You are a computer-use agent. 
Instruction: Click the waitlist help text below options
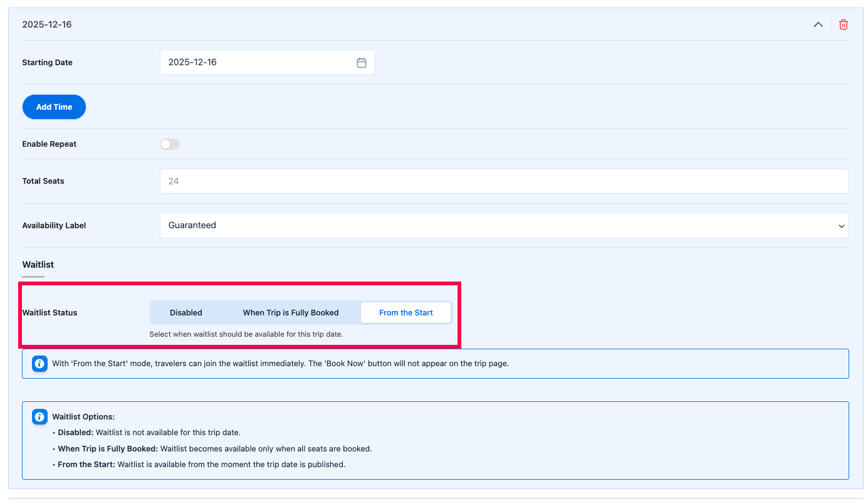246,334
